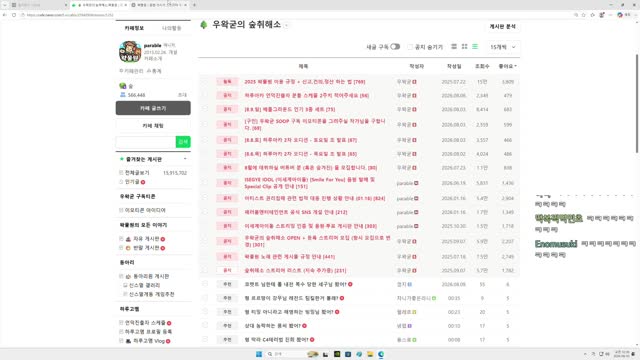Switch to the card list view icon

pyautogui.click(x=454, y=47)
